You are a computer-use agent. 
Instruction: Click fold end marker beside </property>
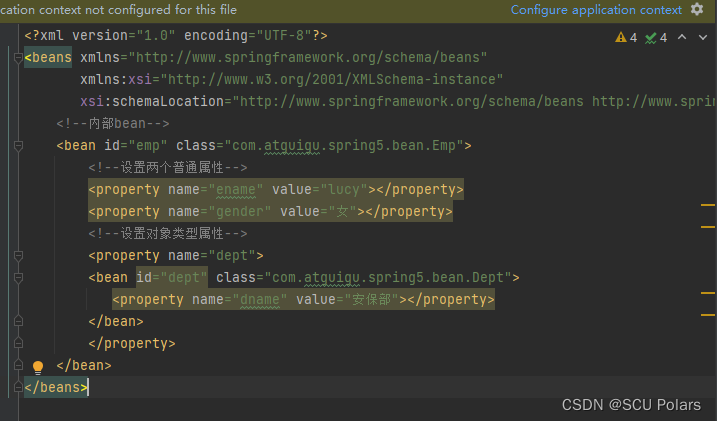tap(18, 343)
